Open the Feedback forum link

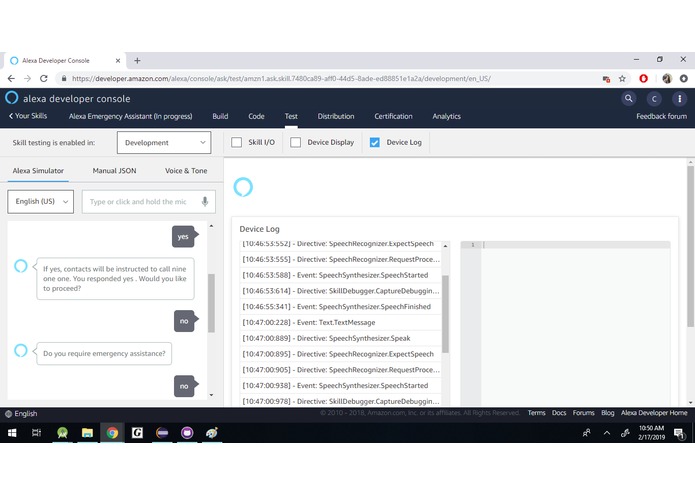(661, 116)
